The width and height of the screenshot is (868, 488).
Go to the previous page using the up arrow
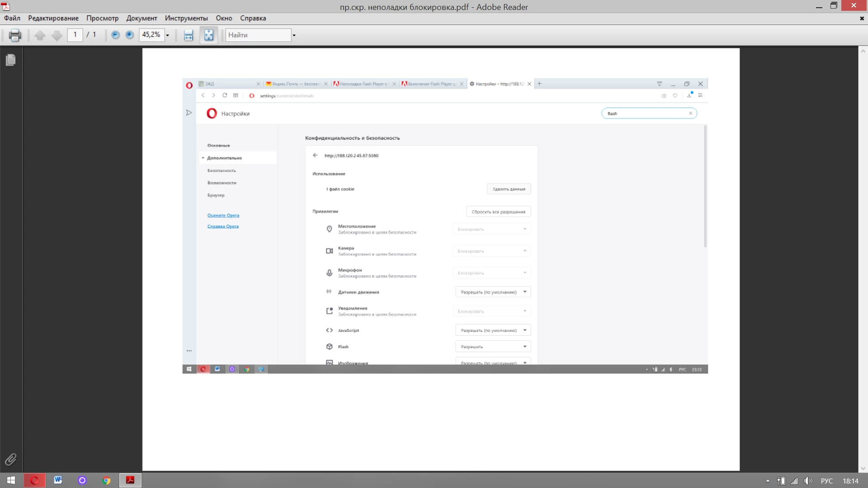pos(40,35)
